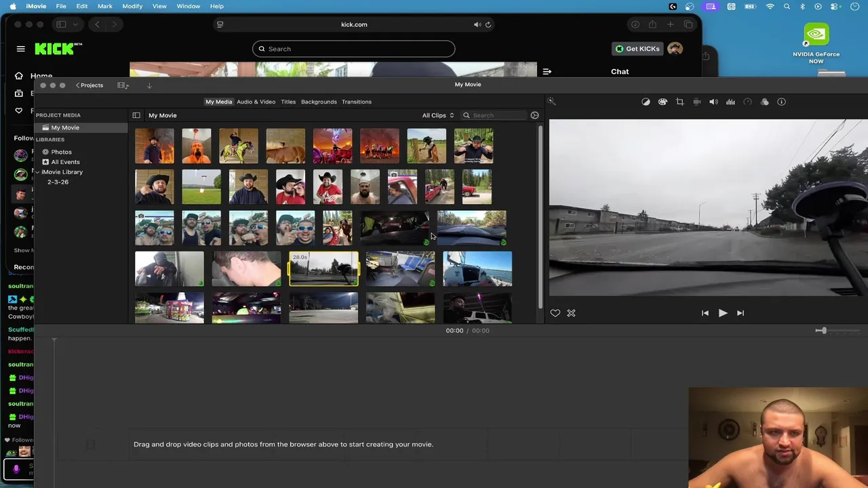The image size is (868, 488).
Task: Open the stabilization camera tool
Action: click(696, 102)
